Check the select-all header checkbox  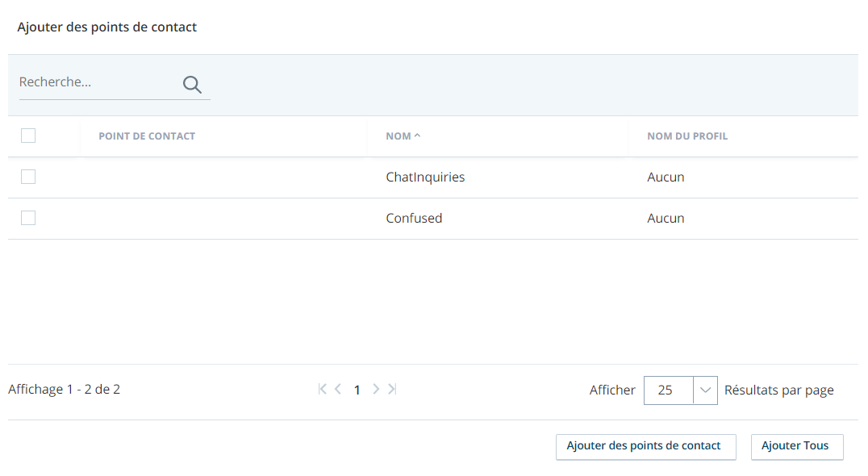28,136
